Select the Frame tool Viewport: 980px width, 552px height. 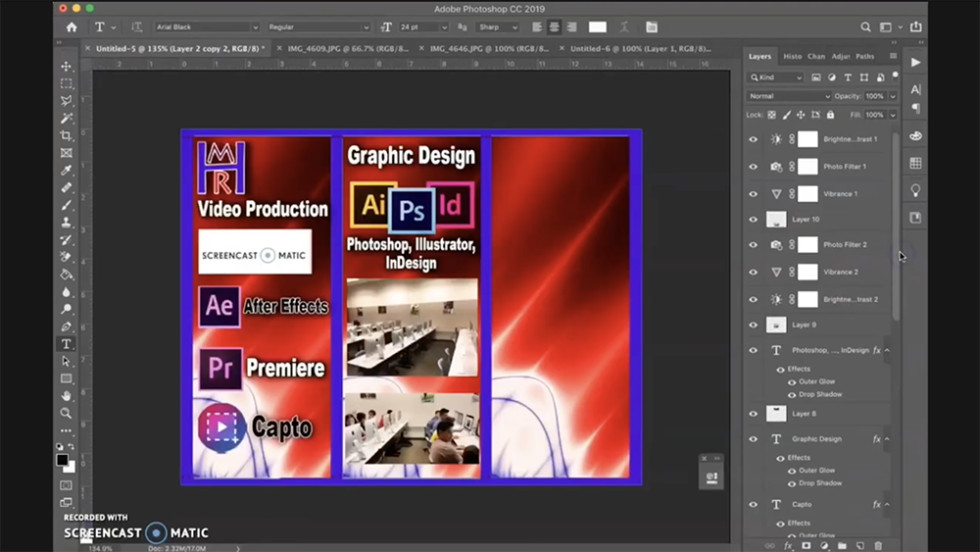click(67, 153)
